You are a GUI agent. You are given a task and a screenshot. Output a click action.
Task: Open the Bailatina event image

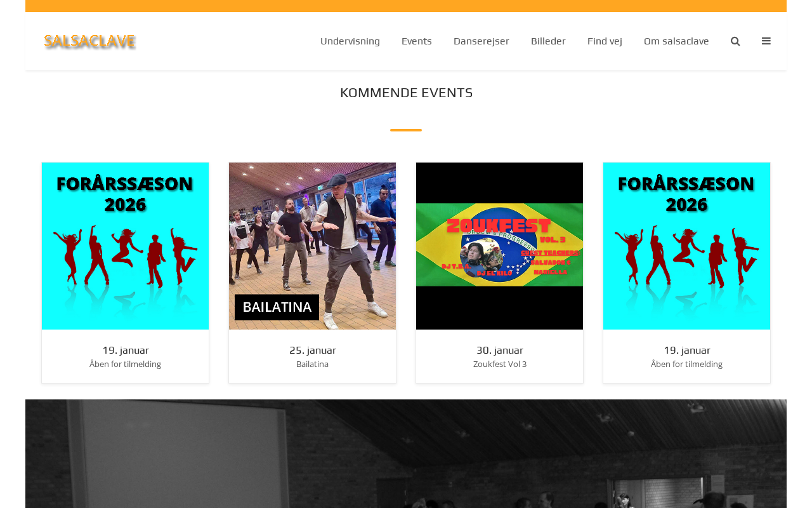pos(312,246)
